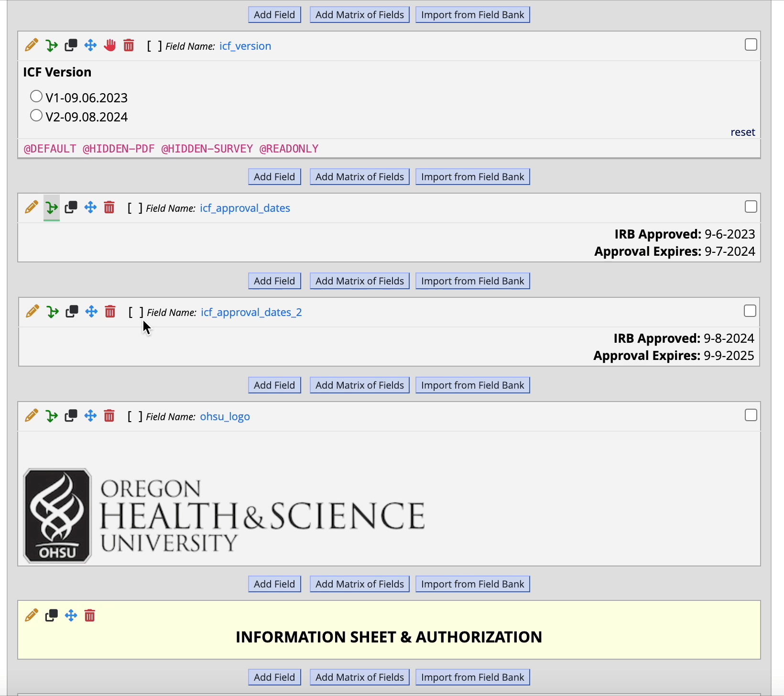Screen dimensions: 784x696
Task: Click the ICF Version label
Action: pos(57,72)
